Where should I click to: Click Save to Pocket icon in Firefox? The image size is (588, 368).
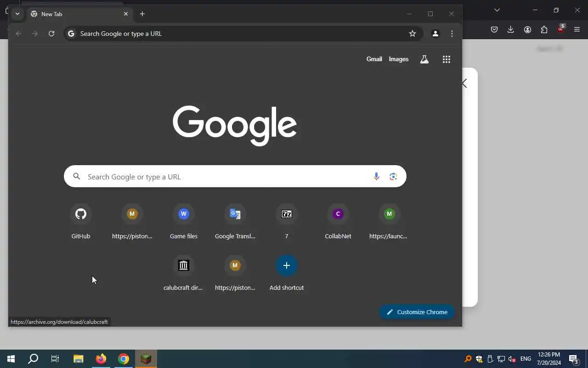(494, 29)
